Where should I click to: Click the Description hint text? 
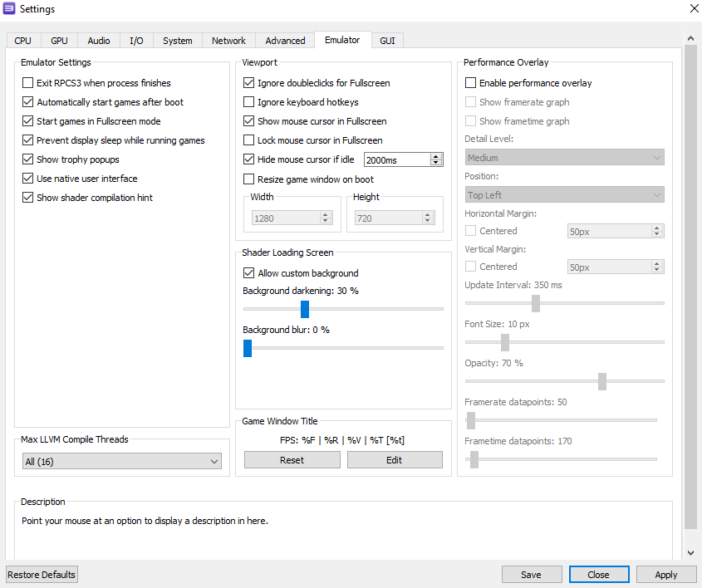pyautogui.click(x=145, y=521)
